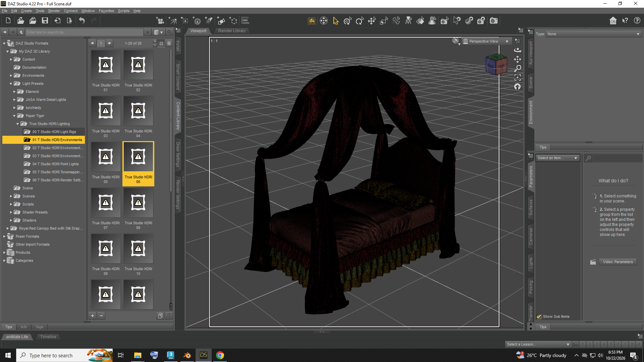Image resolution: width=644 pixels, height=362 pixels.
Task: Select the Node Selection arrow tool
Action: click(335, 21)
